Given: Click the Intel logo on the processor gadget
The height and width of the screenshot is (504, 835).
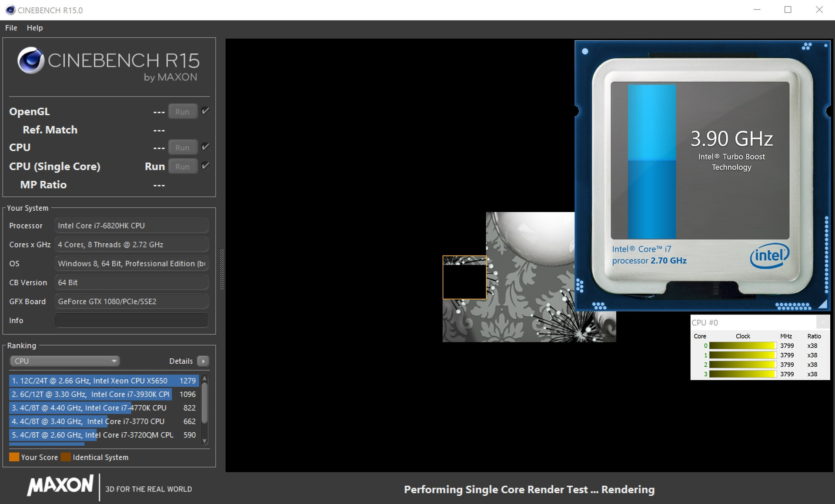Looking at the screenshot, I should coord(769,255).
